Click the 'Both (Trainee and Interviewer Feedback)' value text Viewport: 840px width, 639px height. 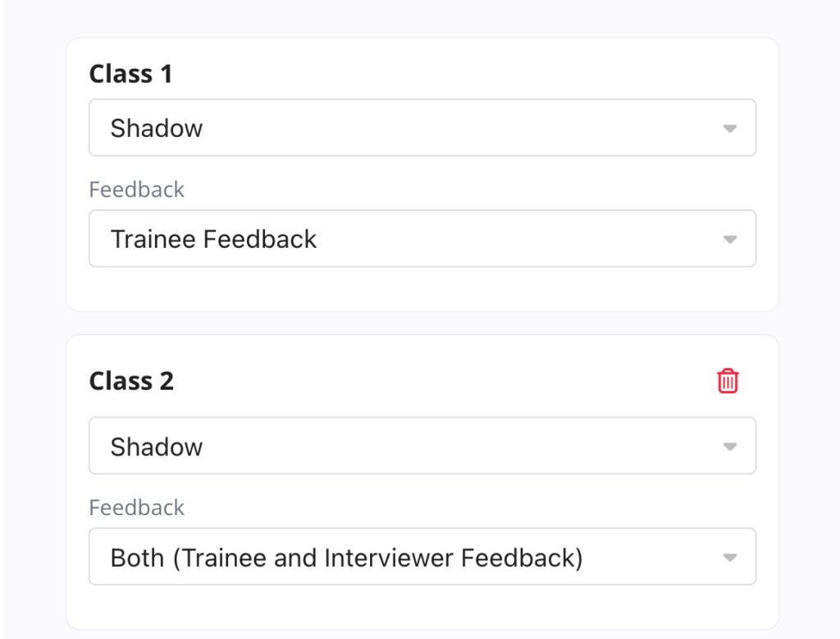[346, 557]
